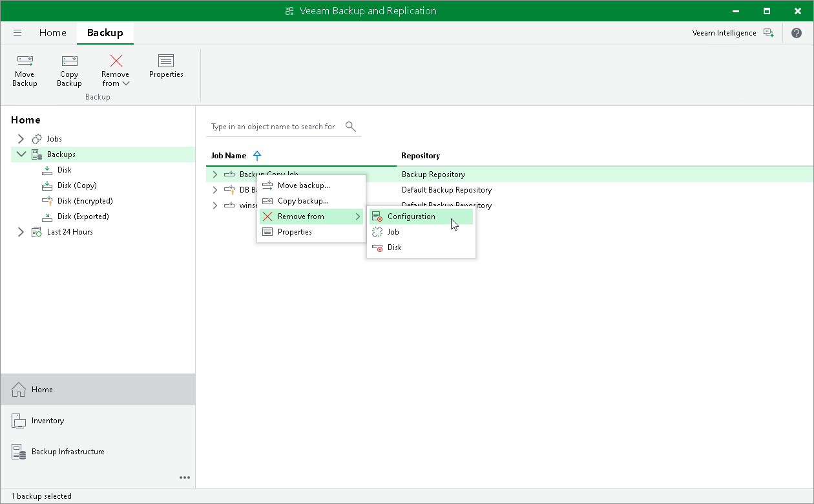
Task: Open the help question mark icon
Action: click(797, 33)
